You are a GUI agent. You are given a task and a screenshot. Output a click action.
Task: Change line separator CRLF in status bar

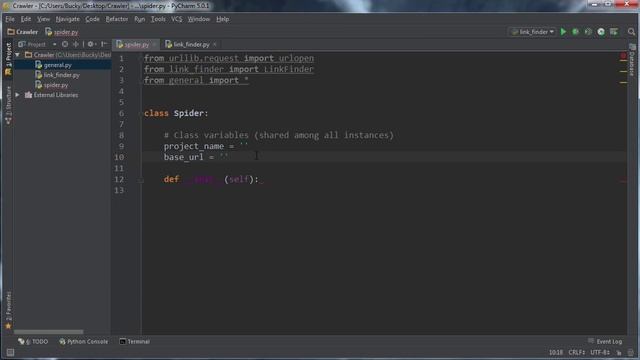577,353
